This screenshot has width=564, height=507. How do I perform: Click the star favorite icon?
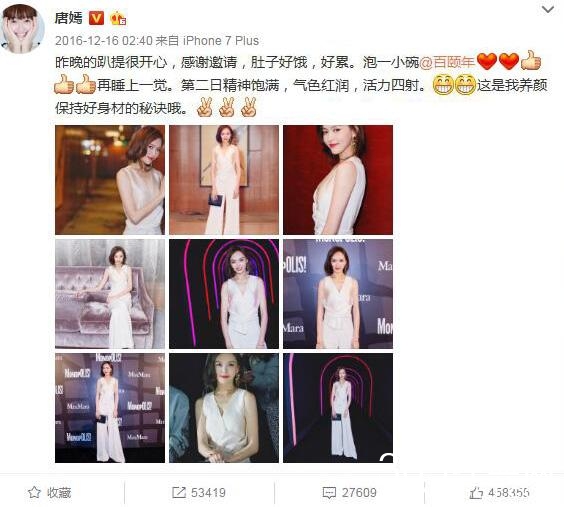point(34,492)
